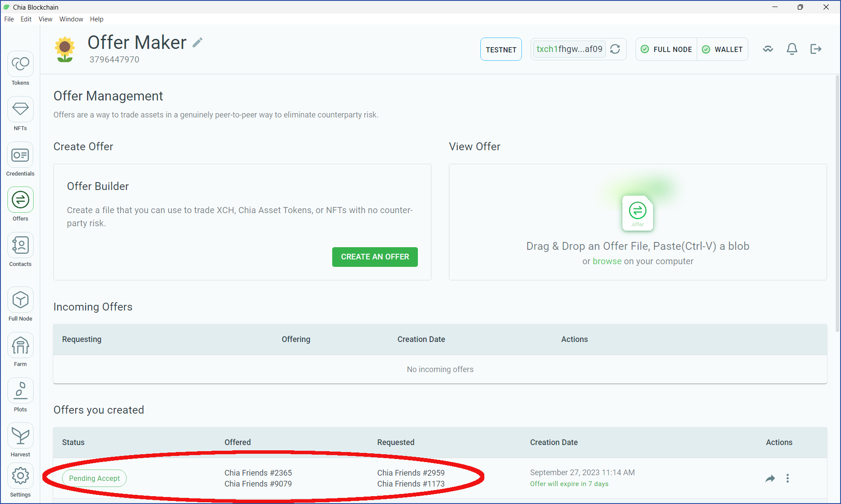
Task: Click the September 27, 2023 creation date
Action: pyautogui.click(x=582, y=473)
